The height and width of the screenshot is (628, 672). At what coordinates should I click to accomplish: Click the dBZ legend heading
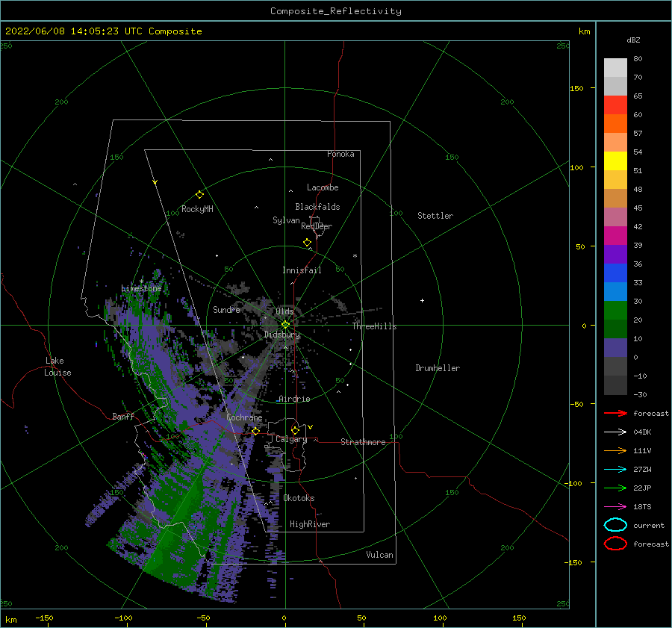633,40
